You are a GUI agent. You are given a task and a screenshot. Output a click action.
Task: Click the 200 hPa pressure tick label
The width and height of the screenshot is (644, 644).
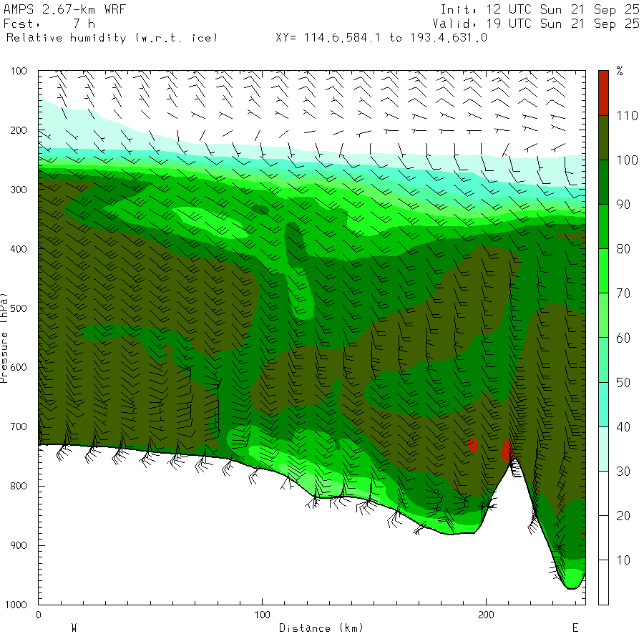pyautogui.click(x=19, y=131)
